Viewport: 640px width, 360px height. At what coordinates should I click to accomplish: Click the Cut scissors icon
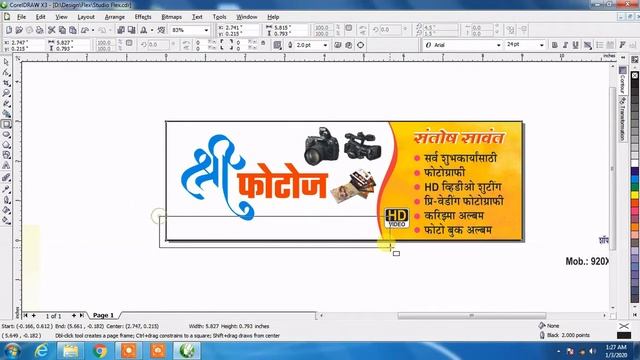point(51,30)
